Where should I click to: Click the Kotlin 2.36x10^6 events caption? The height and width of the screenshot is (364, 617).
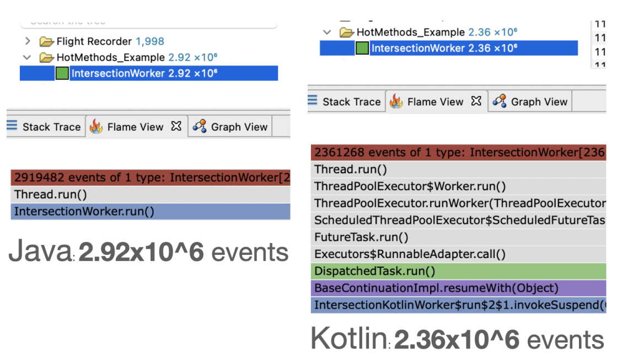click(x=457, y=339)
